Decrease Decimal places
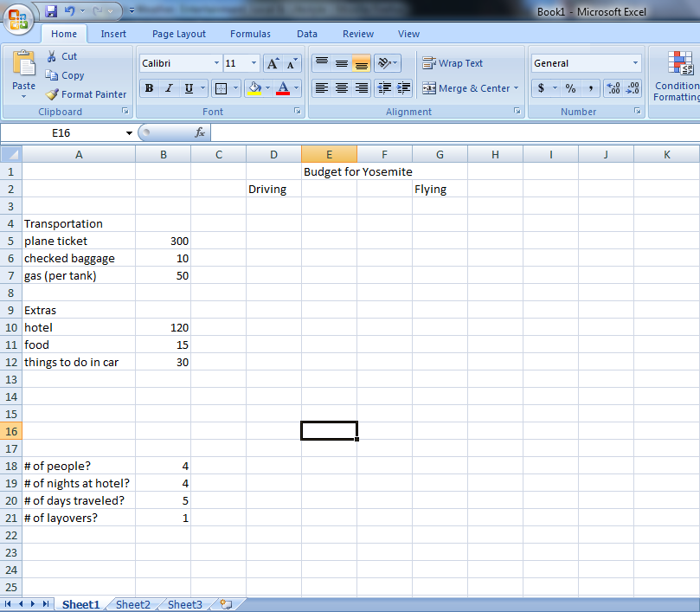The width and height of the screenshot is (700, 612). pos(633,88)
